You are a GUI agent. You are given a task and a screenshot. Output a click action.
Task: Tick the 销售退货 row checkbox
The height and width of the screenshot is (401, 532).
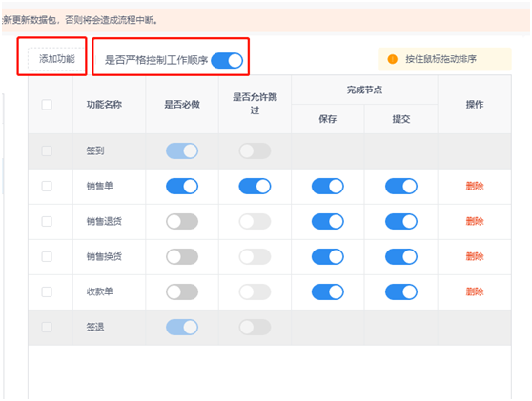pos(47,221)
